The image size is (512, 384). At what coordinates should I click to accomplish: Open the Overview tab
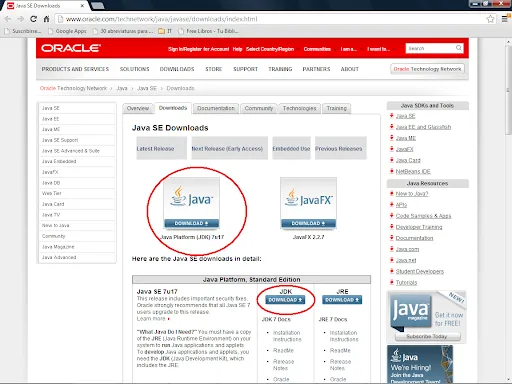tap(138, 108)
